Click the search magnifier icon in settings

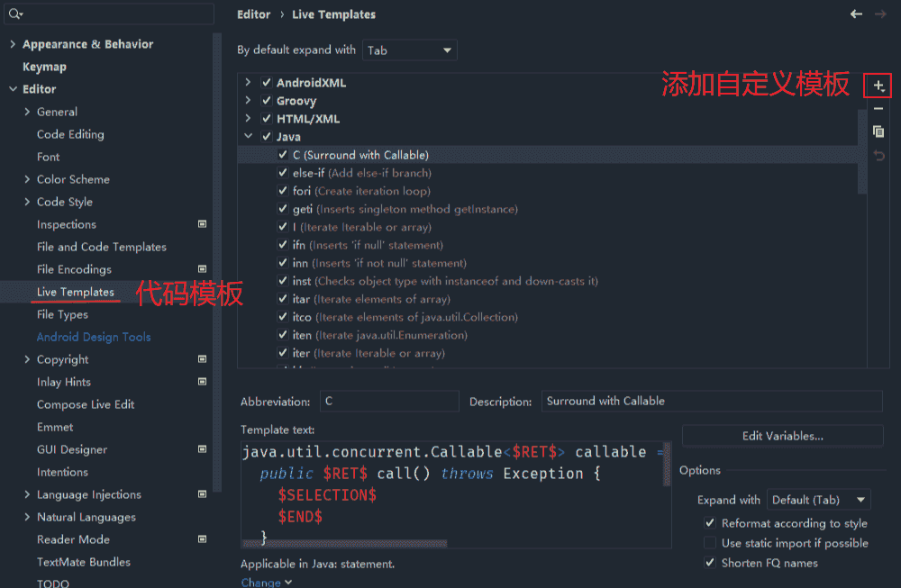[x=15, y=14]
